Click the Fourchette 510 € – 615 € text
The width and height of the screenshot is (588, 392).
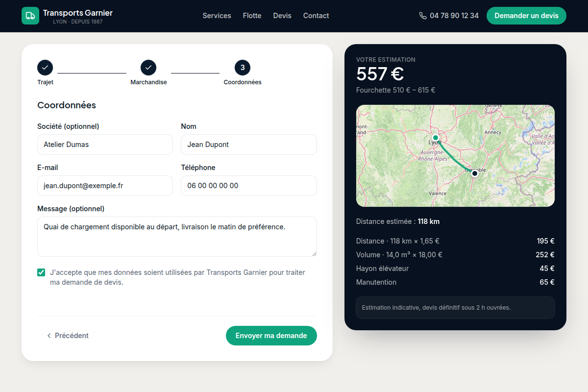[x=395, y=90]
